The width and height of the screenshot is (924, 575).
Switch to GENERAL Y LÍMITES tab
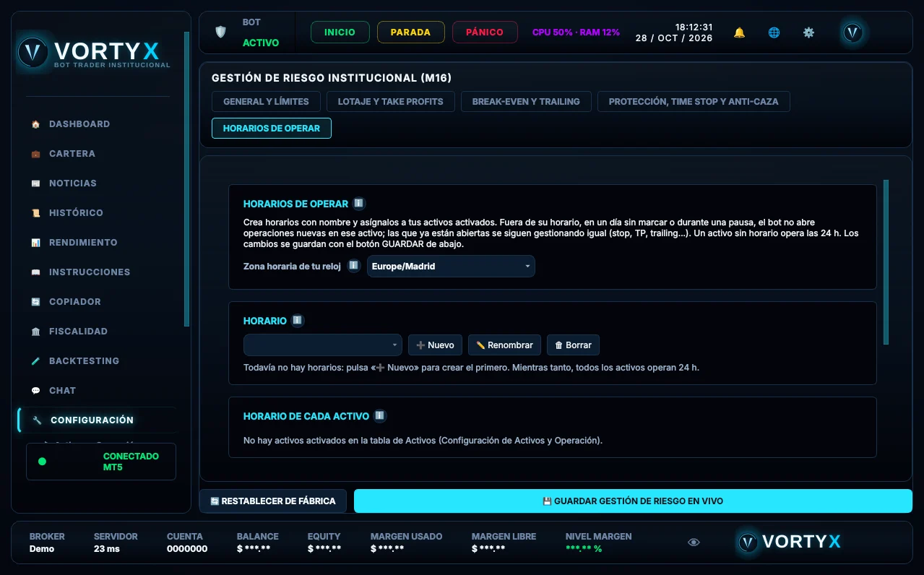point(266,102)
